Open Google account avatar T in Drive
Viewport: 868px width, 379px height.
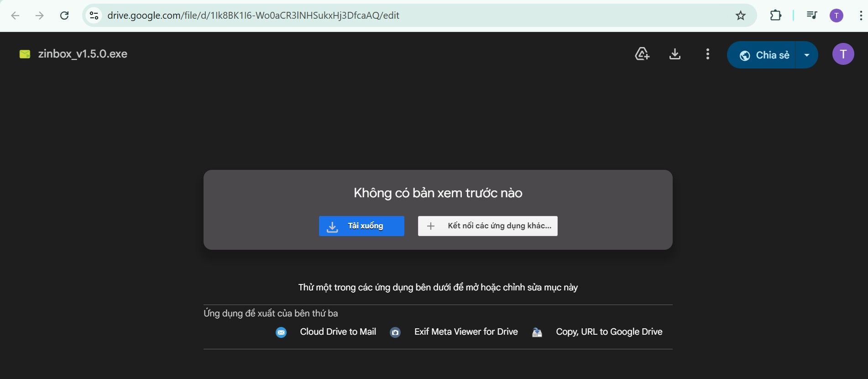(x=843, y=54)
